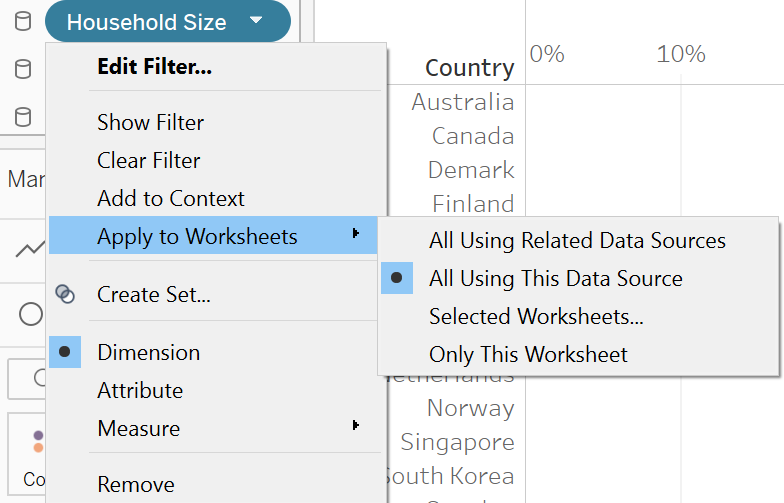Click the data source icon beside Household Size

[22, 22]
